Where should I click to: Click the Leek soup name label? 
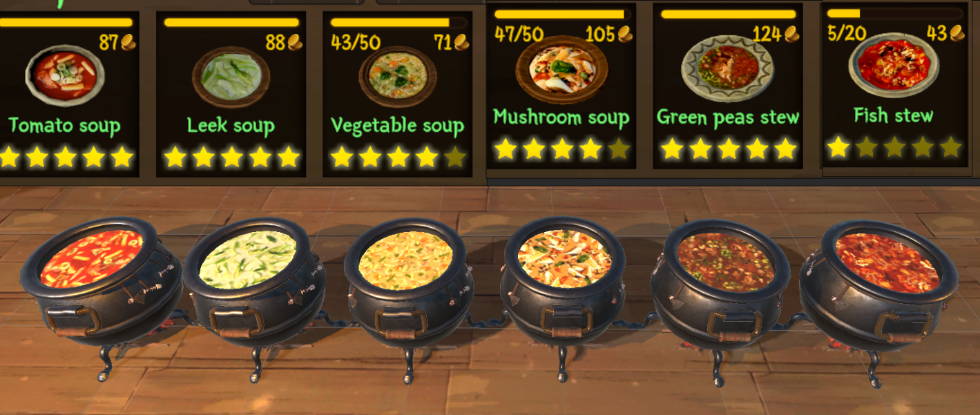[231, 126]
